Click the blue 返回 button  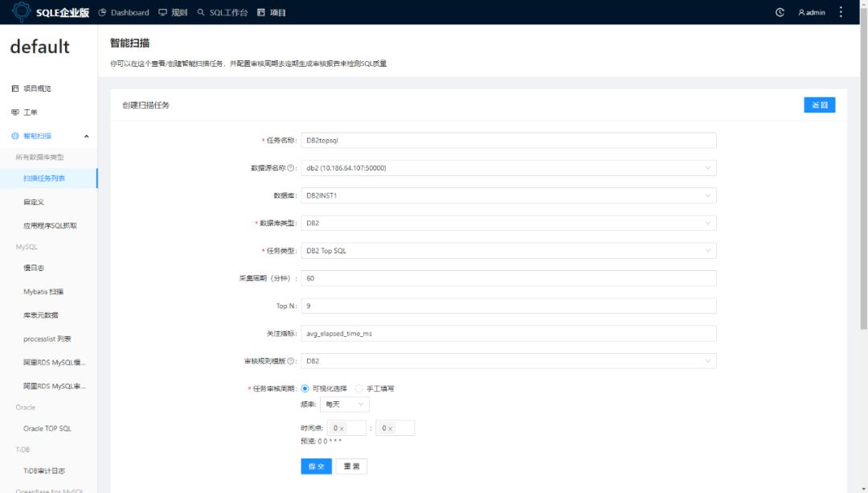[819, 105]
